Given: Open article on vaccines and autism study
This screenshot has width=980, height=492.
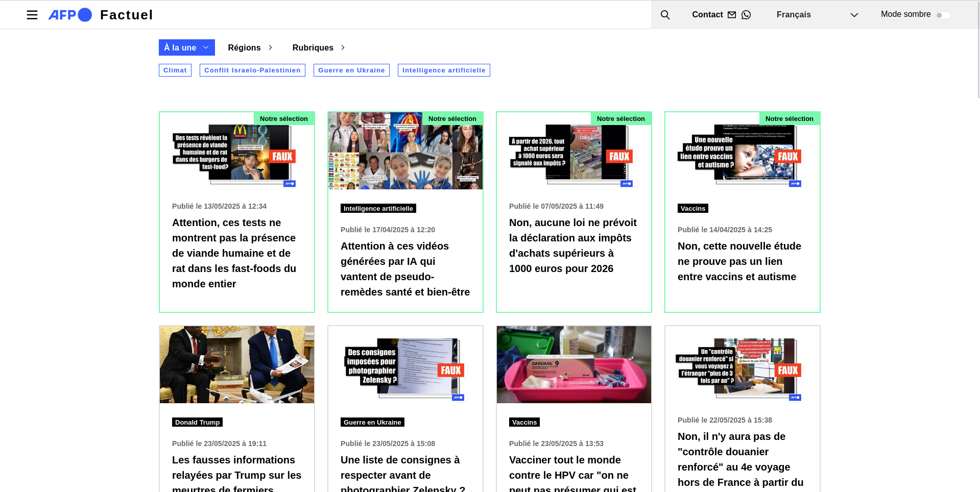Looking at the screenshot, I should pyautogui.click(x=739, y=261).
